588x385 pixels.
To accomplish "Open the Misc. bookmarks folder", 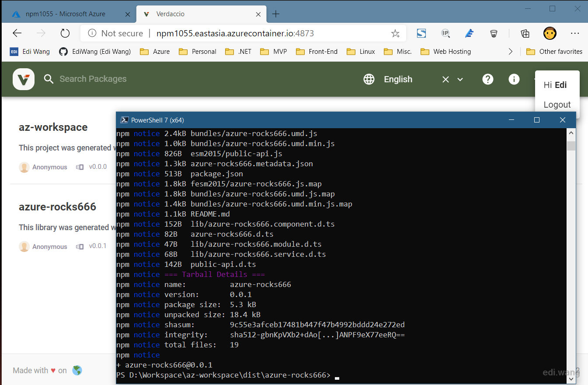I will pos(398,52).
